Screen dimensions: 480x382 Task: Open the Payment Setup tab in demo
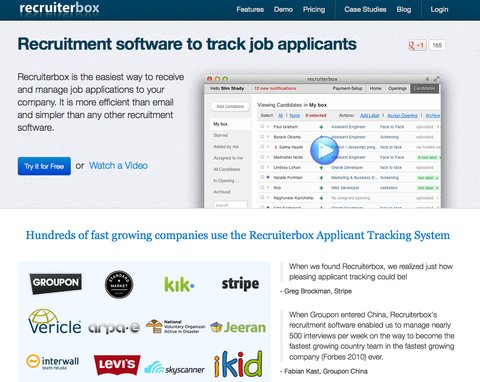point(347,88)
